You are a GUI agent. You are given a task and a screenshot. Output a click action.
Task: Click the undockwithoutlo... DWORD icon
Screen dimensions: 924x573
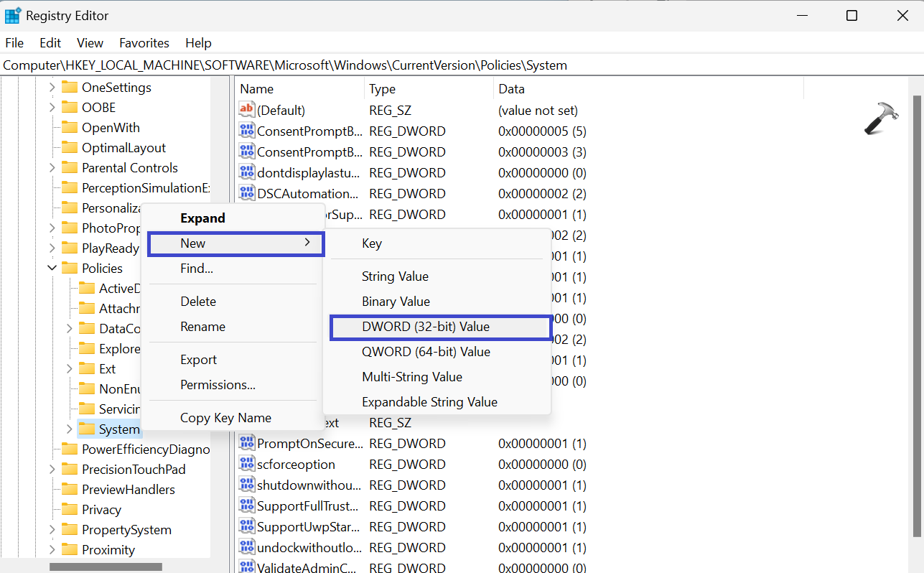point(247,547)
